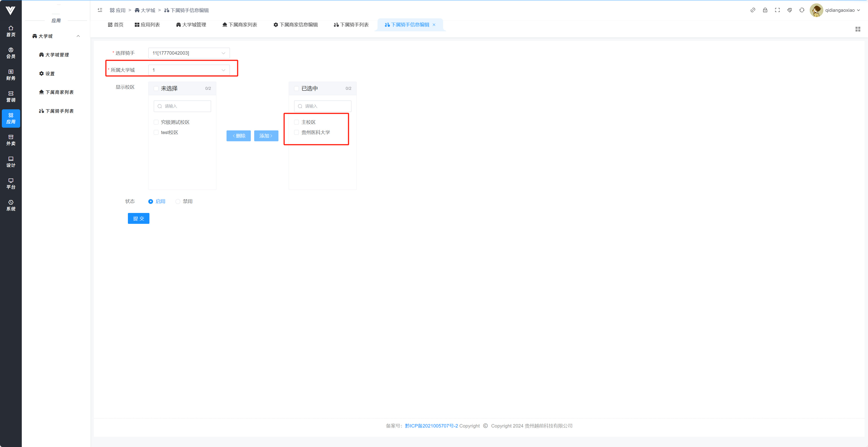The height and width of the screenshot is (447, 868).
Task: Click the sidebar collapse menu icon
Action: [100, 10]
